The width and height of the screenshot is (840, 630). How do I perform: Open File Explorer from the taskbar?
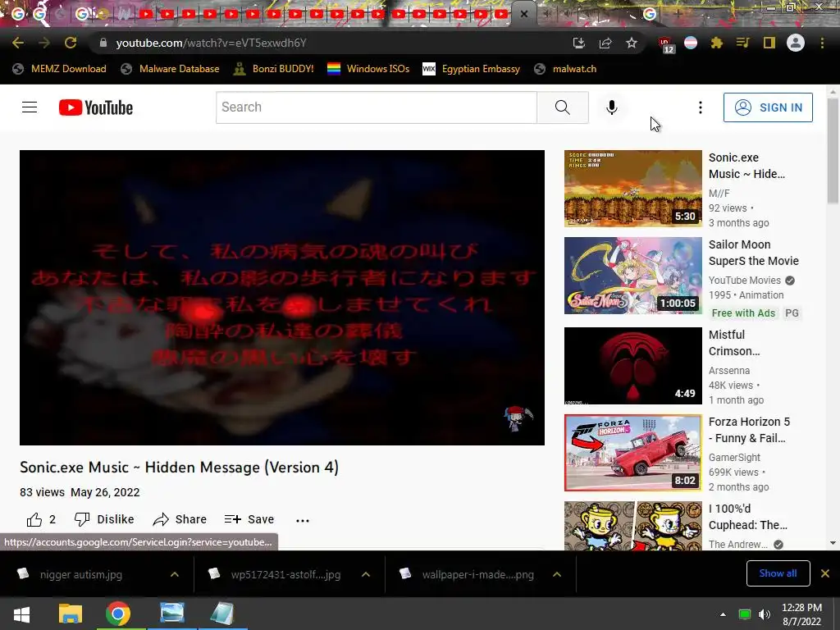point(71,614)
